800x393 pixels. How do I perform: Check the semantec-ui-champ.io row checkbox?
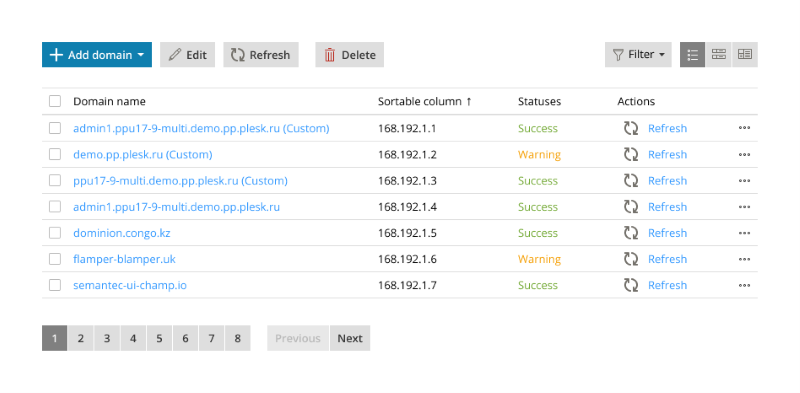55,285
